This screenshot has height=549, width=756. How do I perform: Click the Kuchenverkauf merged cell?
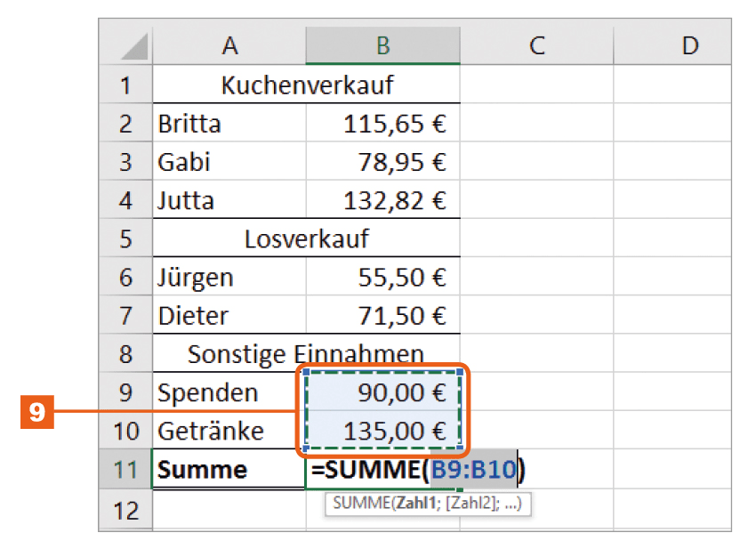[307, 86]
